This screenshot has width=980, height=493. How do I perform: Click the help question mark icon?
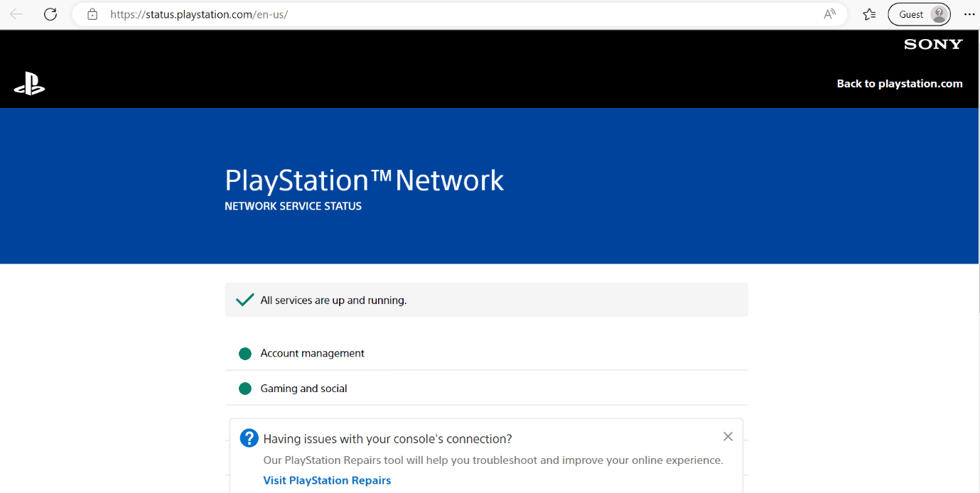coord(249,438)
